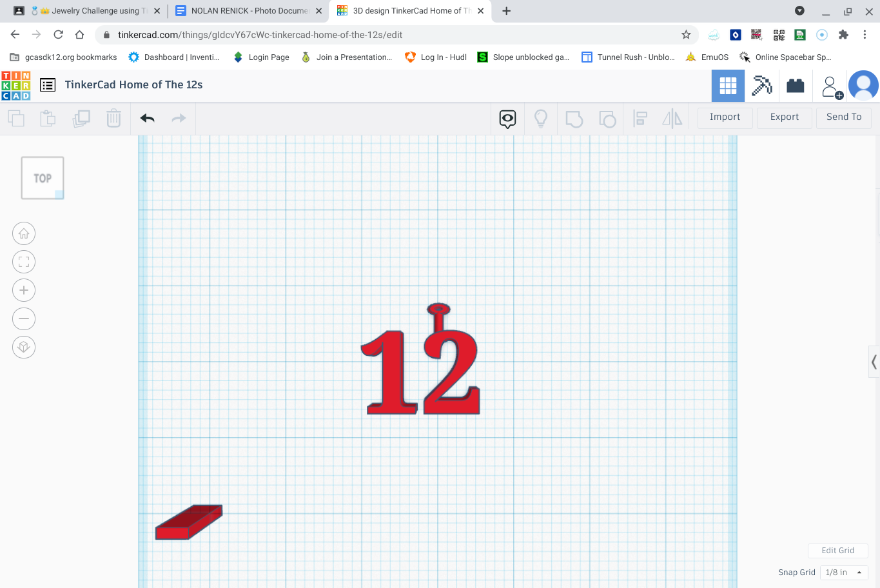Expand the collapsed right side panel chevron
Viewport: 880px width, 588px height.
coord(874,362)
